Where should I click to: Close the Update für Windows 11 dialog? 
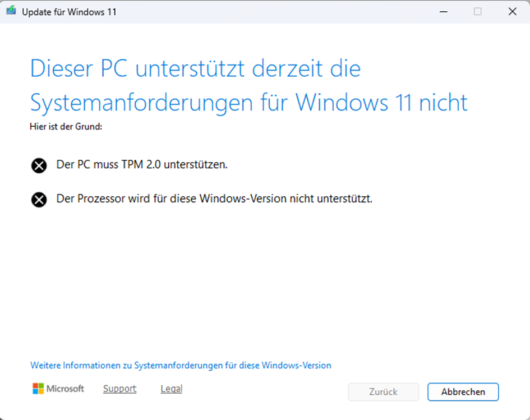tap(513, 12)
